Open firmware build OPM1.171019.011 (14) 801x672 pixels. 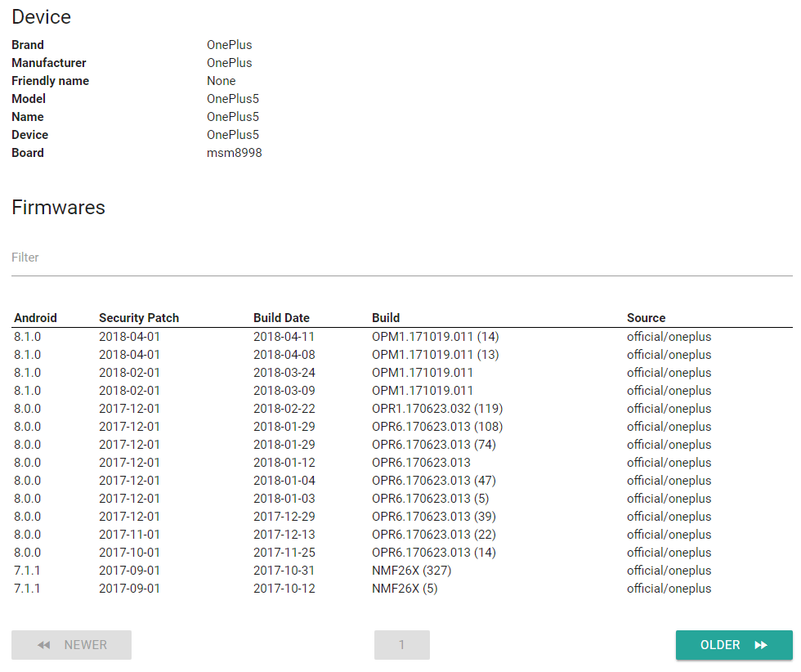click(x=435, y=337)
